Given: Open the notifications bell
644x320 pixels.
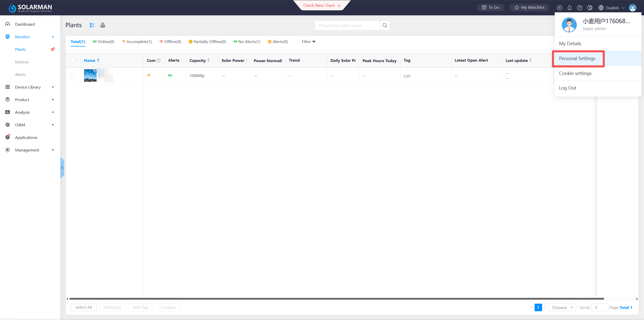Looking at the screenshot, I should pos(570,8).
